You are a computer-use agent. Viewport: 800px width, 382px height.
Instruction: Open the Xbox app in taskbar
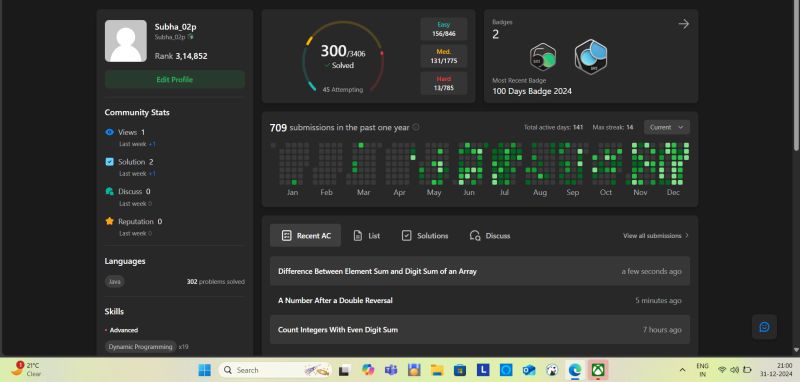click(x=597, y=370)
